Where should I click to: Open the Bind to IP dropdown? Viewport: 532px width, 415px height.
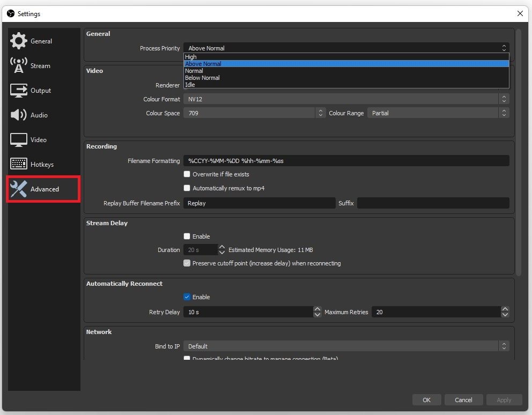pyautogui.click(x=346, y=346)
